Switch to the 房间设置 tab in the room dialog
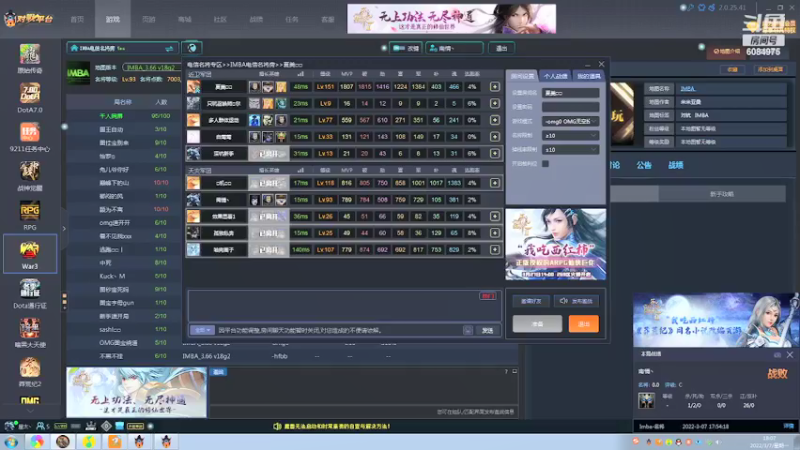The width and height of the screenshot is (800, 450). click(522, 76)
